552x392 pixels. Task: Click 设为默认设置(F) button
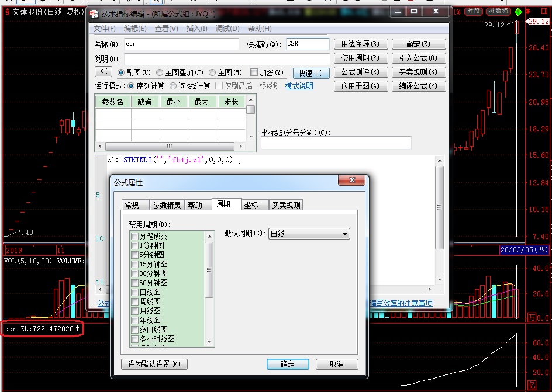pos(154,364)
